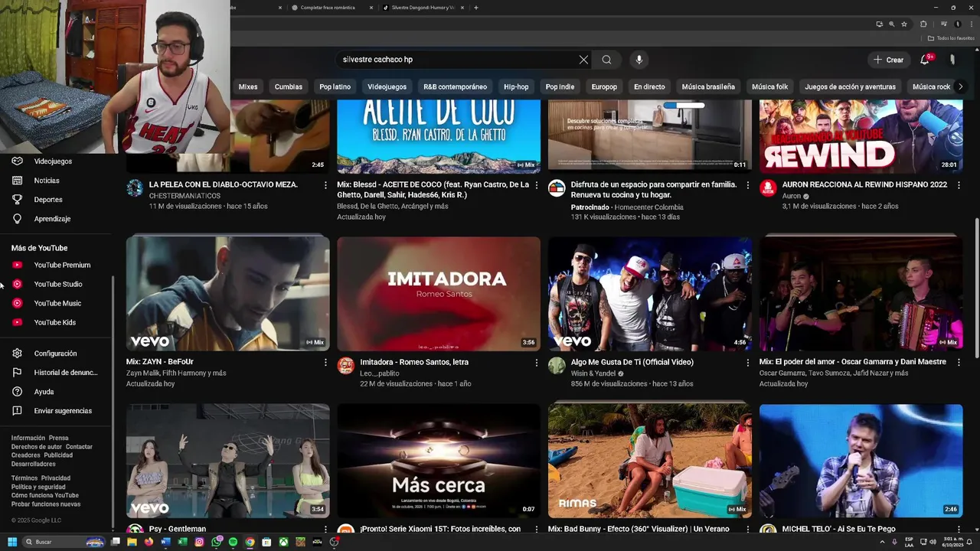Select the Videojuegos filter chip
The image size is (980, 551).
pyautogui.click(x=387, y=86)
